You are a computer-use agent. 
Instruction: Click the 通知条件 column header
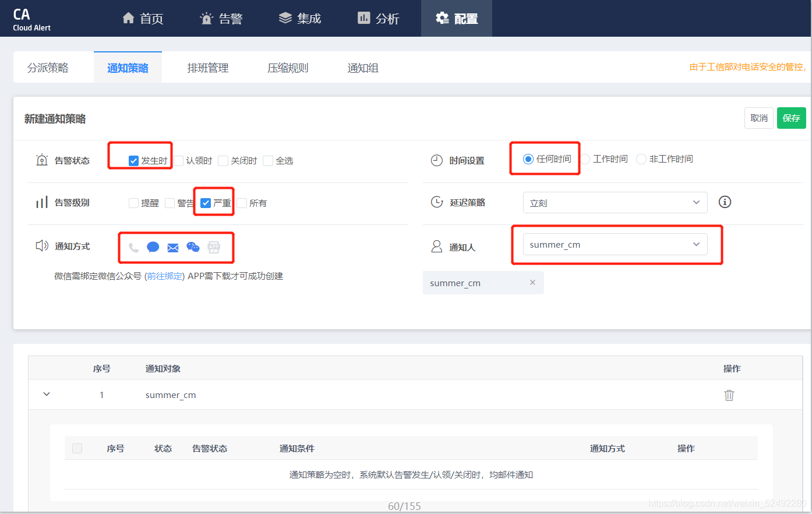(297, 448)
